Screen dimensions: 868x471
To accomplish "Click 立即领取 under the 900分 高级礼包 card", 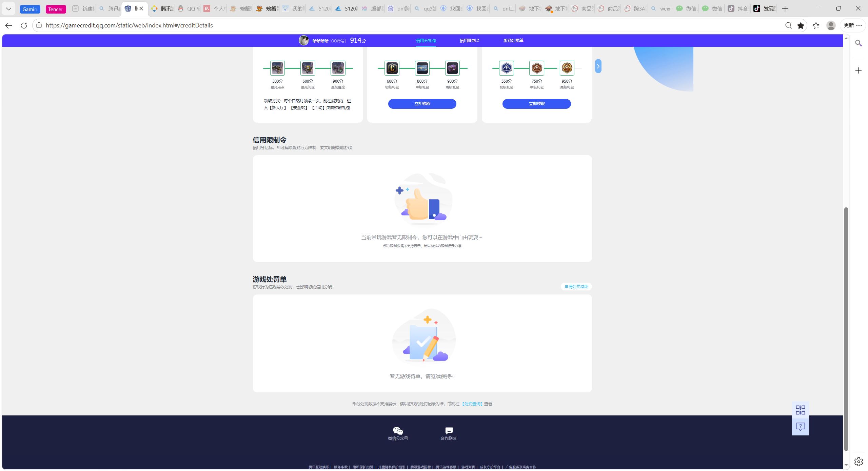I will [x=422, y=104].
